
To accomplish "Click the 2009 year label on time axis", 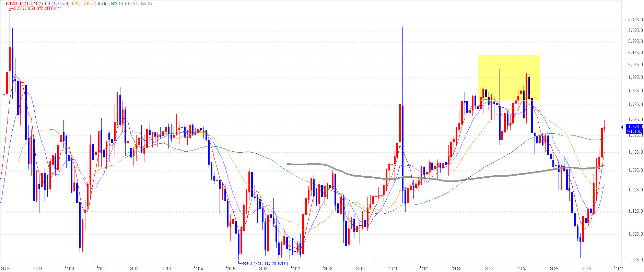I will pyautogui.click(x=37, y=269).
